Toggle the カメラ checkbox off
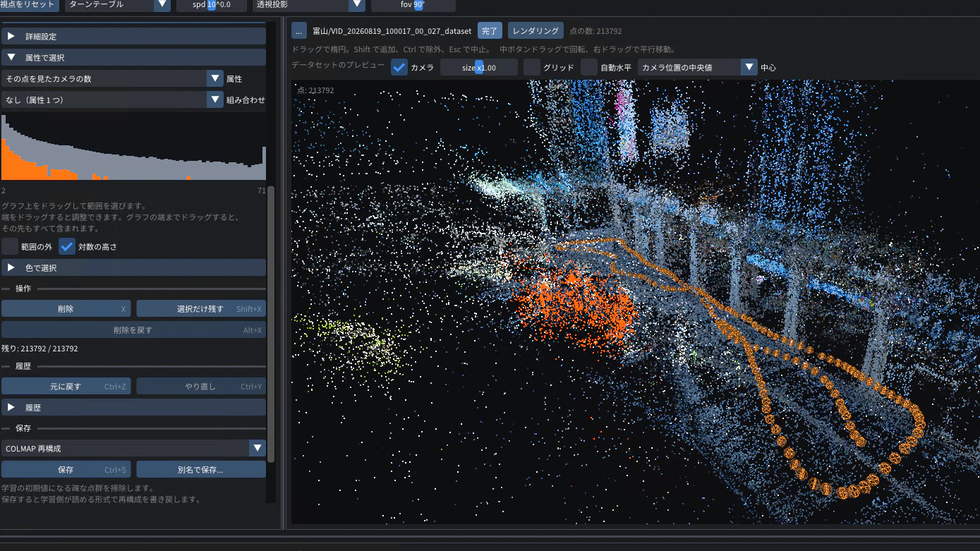Viewport: 980px width, 551px height. pyautogui.click(x=399, y=68)
